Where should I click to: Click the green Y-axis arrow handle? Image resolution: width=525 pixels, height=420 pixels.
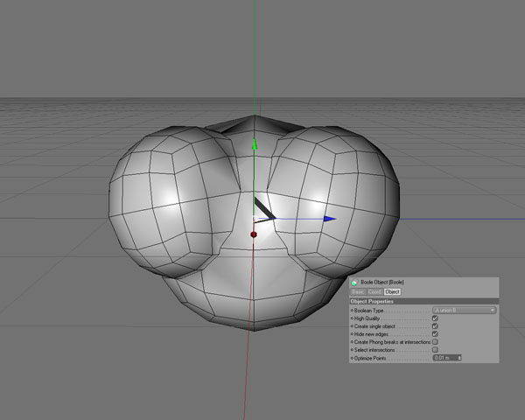click(x=255, y=143)
